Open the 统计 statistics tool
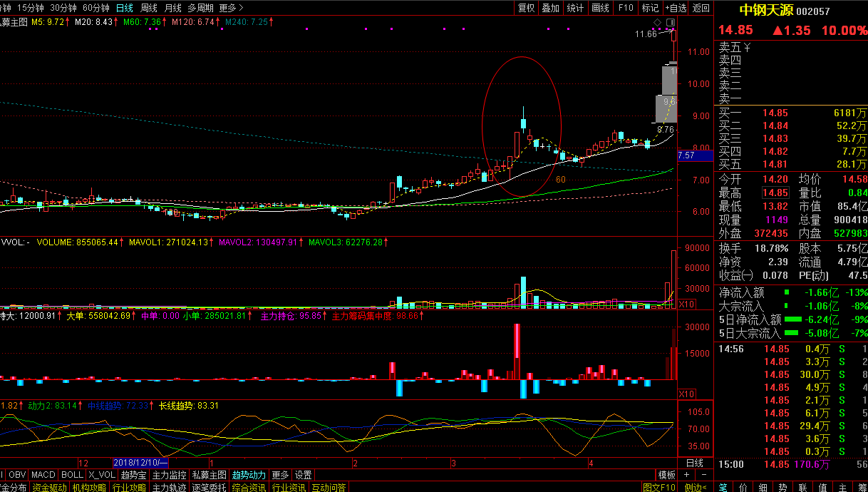Viewport: 868px width, 492px height. (575, 8)
